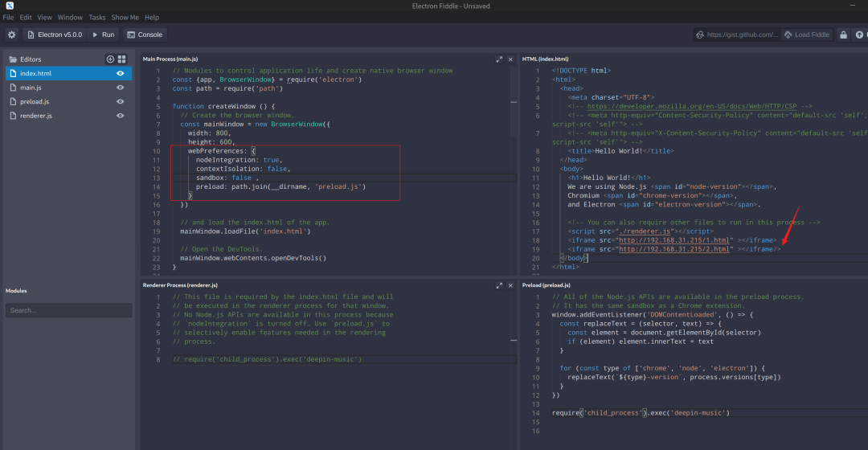Open the Electron v5.0.0 version selector
The width and height of the screenshot is (868, 450).
(54, 35)
